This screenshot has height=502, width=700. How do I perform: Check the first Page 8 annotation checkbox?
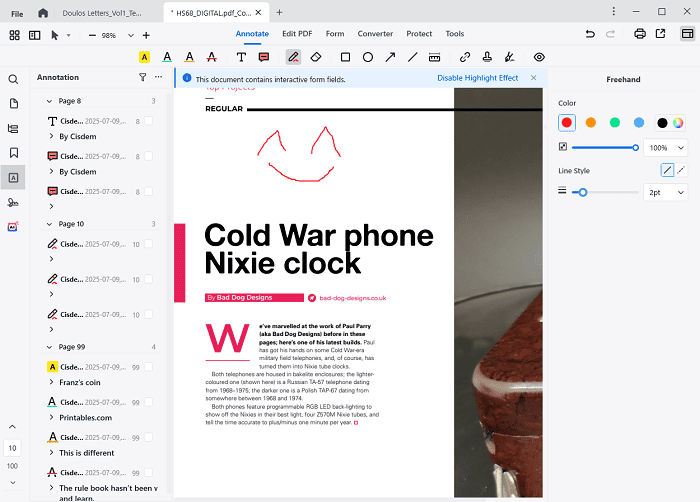[149, 121]
